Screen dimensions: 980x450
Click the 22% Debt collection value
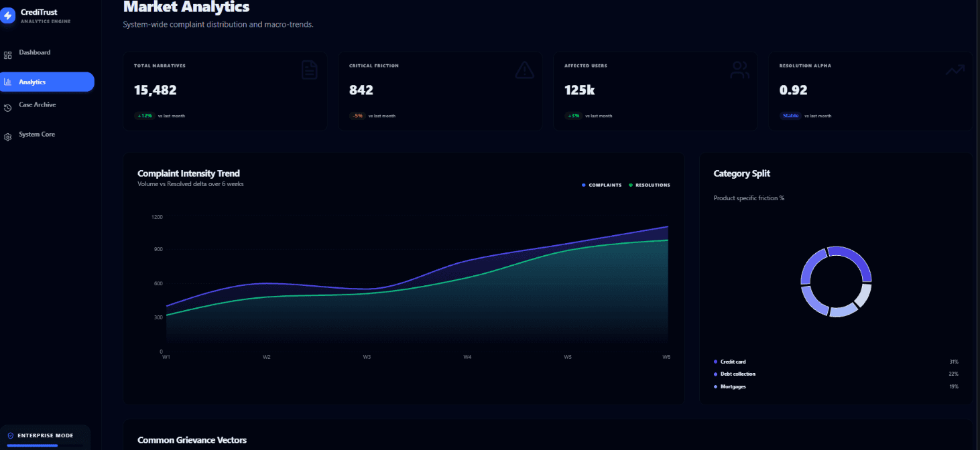tap(954, 374)
